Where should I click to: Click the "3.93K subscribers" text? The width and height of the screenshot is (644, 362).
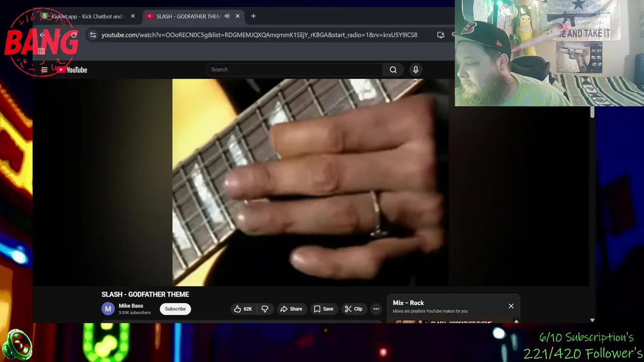tap(134, 313)
